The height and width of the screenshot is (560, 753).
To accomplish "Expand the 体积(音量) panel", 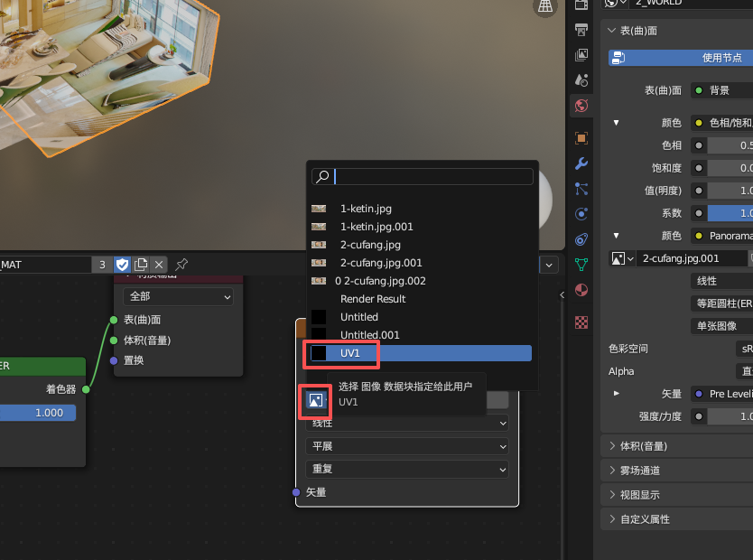I will click(677, 446).
